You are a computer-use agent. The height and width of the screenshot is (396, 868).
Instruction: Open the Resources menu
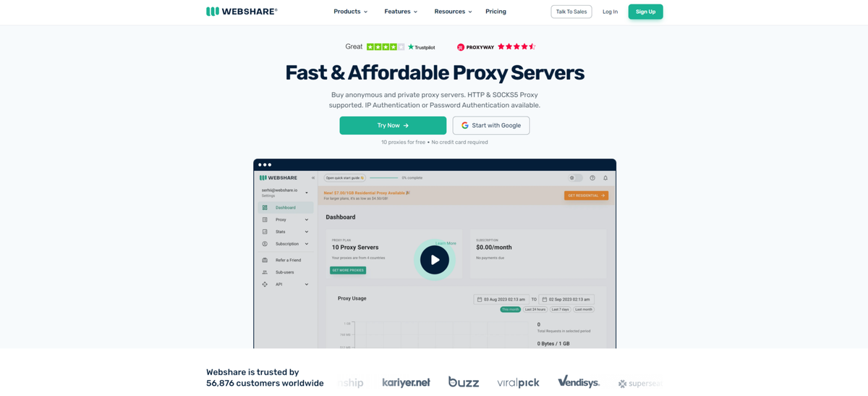click(453, 12)
